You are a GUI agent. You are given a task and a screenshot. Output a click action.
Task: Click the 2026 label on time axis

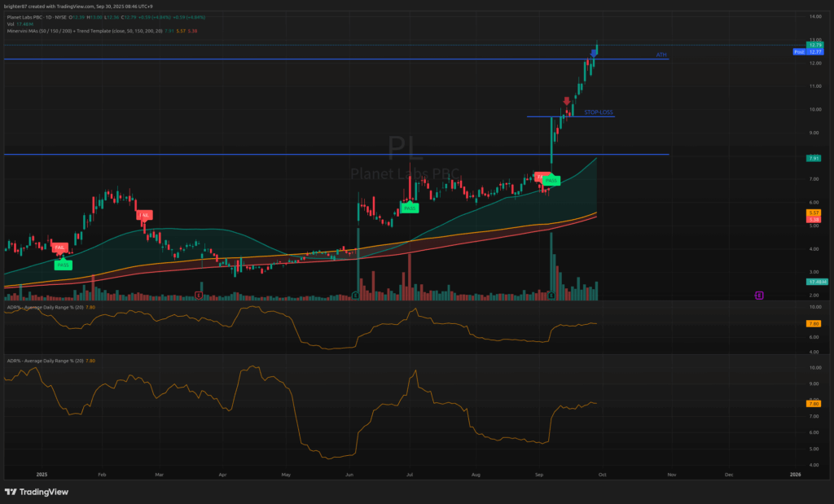[795, 474]
